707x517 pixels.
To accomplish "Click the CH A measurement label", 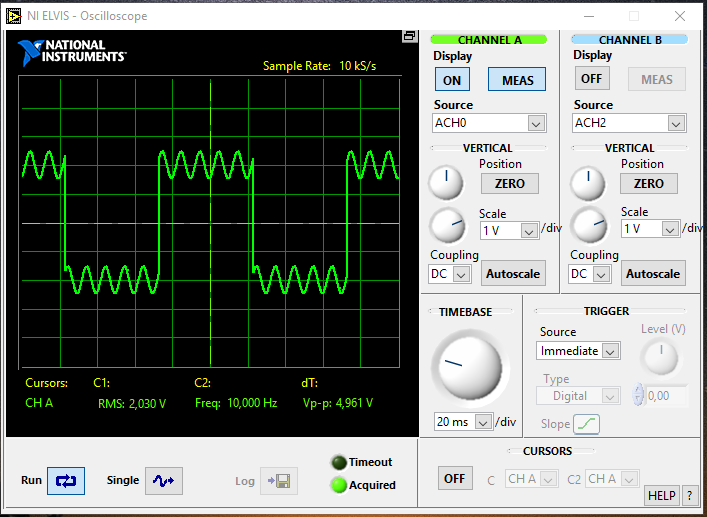I will [39, 403].
